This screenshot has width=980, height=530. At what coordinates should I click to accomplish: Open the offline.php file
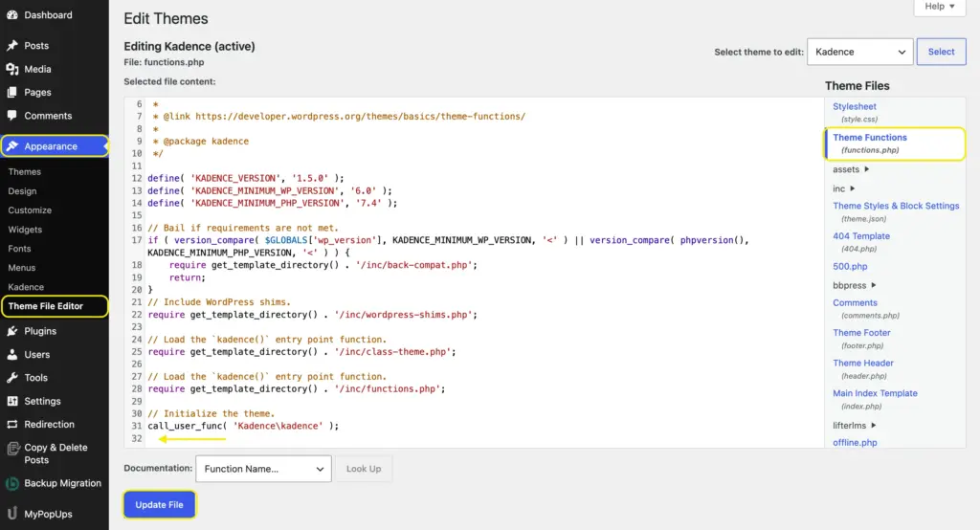pos(855,443)
